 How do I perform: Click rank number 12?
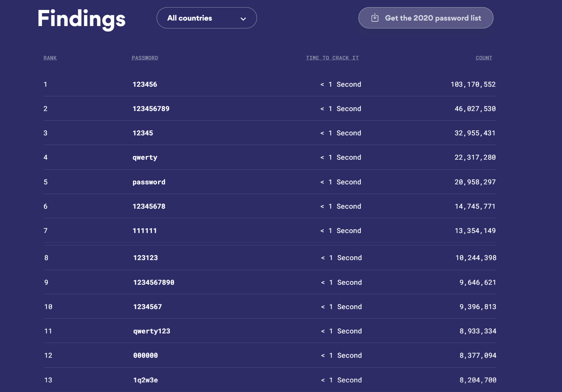pos(48,355)
